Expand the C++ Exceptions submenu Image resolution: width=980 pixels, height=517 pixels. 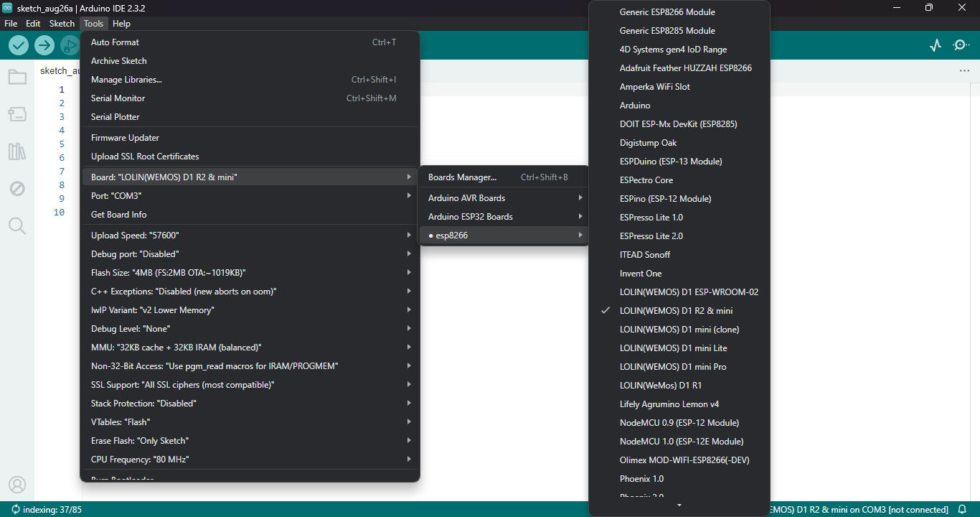[250, 292]
